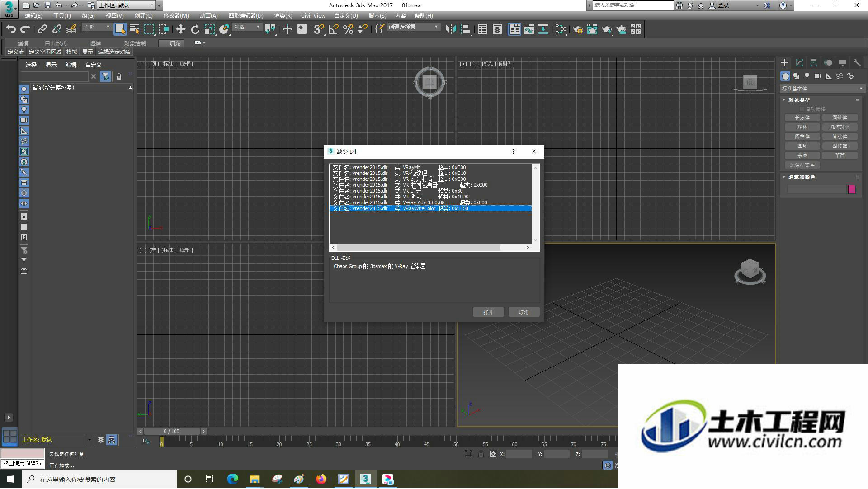Click the object name input field
This screenshot has width=868, height=489.
click(816, 189)
